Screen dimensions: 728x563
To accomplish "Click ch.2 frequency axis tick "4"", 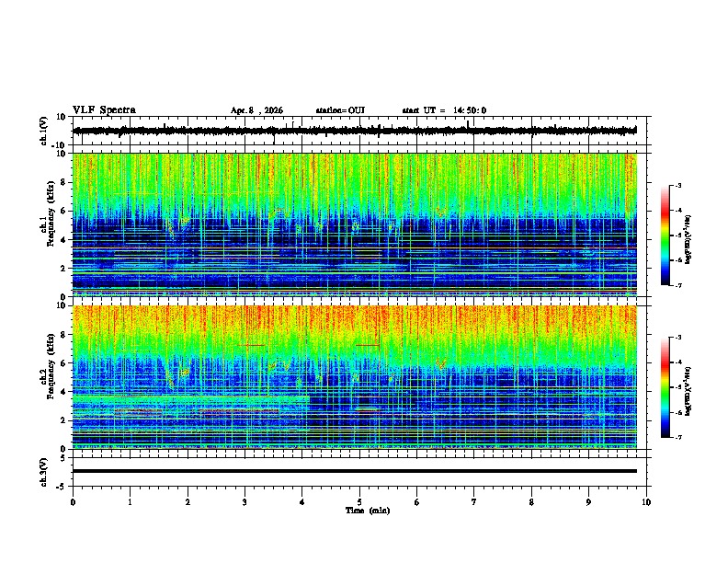I will (63, 392).
